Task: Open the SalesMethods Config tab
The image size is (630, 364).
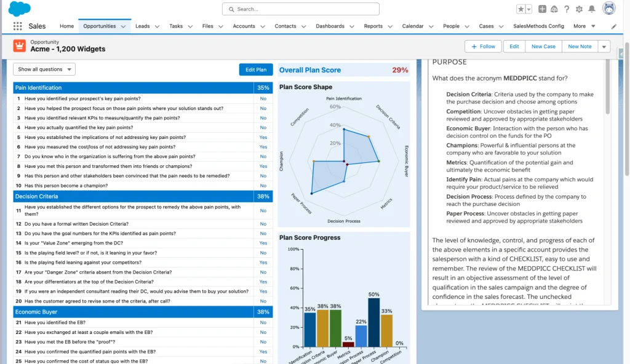Action: pos(538,26)
